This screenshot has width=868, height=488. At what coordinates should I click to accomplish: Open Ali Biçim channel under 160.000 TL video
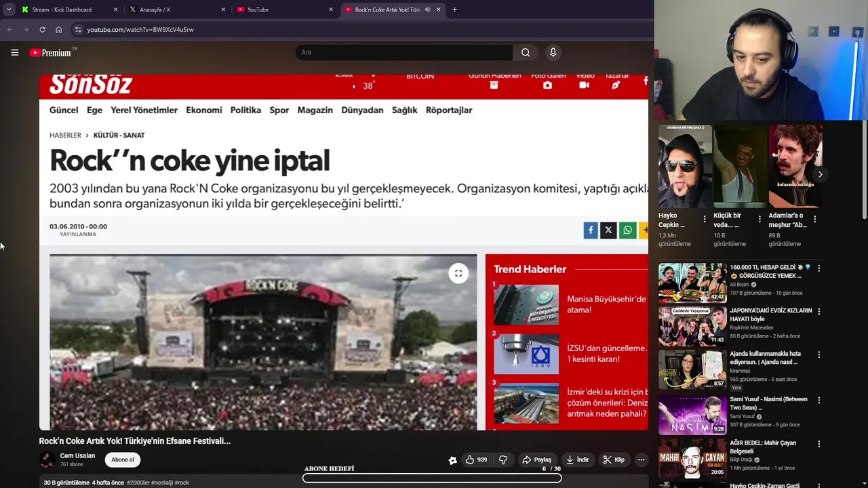pos(739,285)
